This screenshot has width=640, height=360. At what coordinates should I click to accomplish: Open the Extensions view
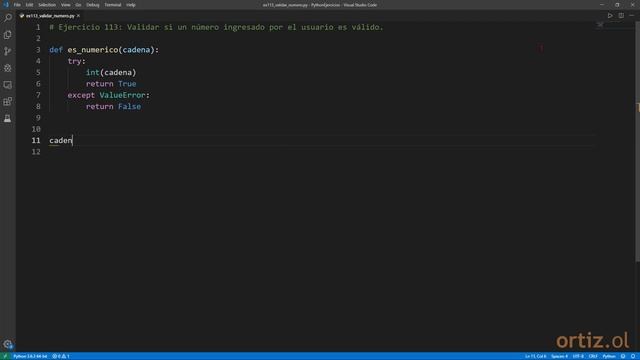8,102
